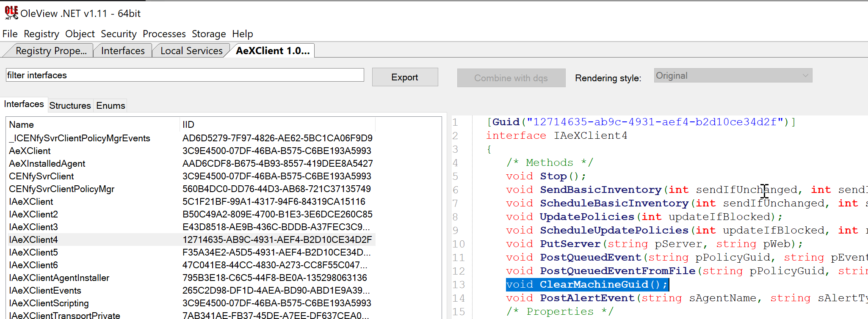Open the Security menu
868x319 pixels.
point(119,34)
